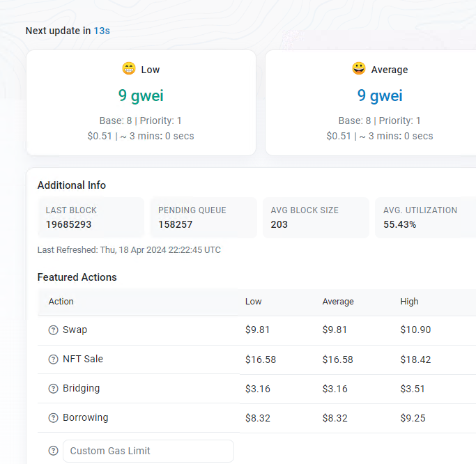Click Bridging Average price $3.16
Image resolution: width=476 pixels, height=464 pixels.
point(335,389)
